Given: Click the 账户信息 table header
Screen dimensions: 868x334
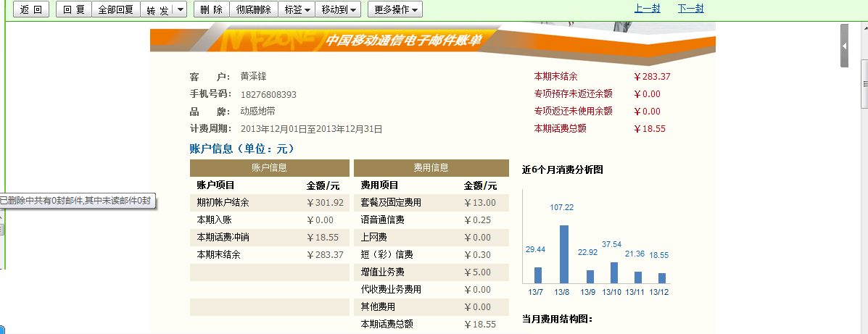Looking at the screenshot, I should pos(269,167).
